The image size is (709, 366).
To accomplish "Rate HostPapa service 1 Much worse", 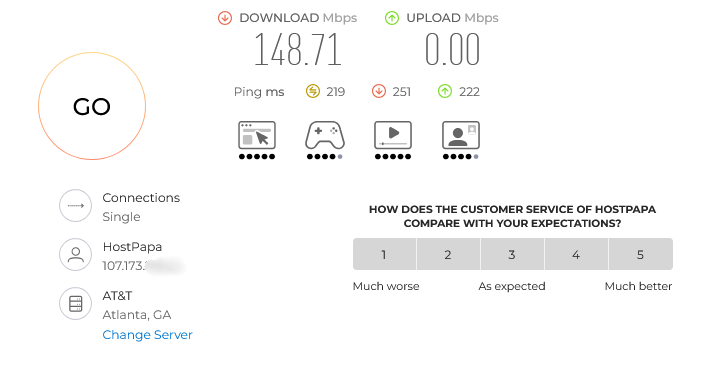I will coord(384,254).
